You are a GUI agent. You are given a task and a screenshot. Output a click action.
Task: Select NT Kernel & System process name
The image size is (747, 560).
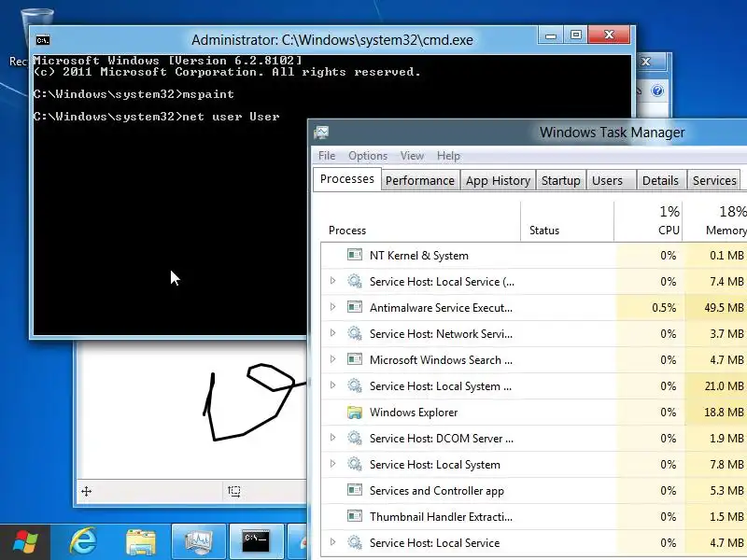tap(418, 255)
